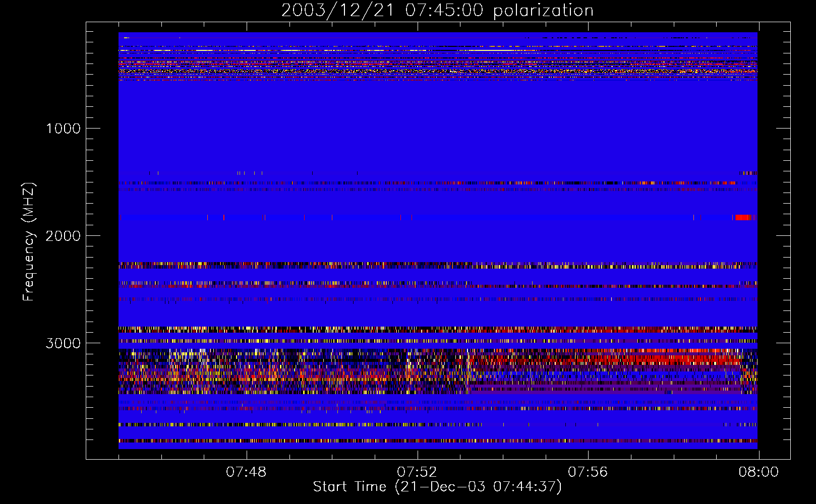Click the '07:48' time tick label
Image resolution: width=816 pixels, height=504 pixels.
pyautogui.click(x=246, y=472)
